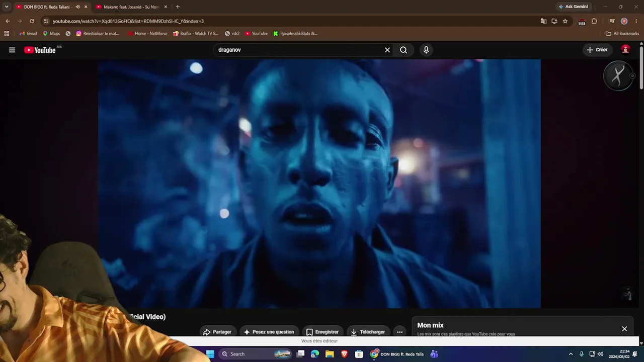
Task: Show hidden system tray icons
Action: [571, 354]
